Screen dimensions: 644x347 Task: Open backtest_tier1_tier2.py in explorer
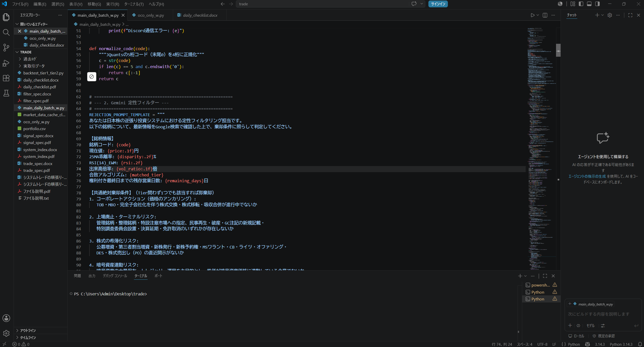(41, 73)
